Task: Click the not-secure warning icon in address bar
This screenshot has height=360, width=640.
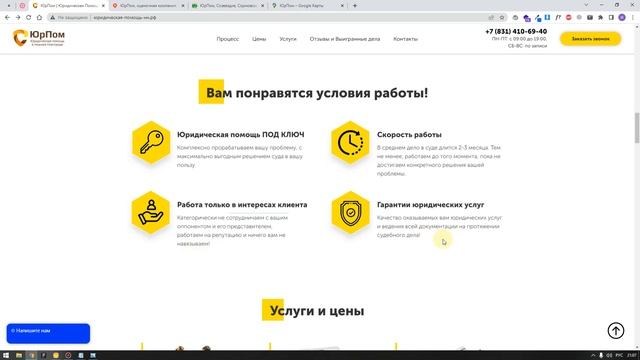Action: pos(53,18)
